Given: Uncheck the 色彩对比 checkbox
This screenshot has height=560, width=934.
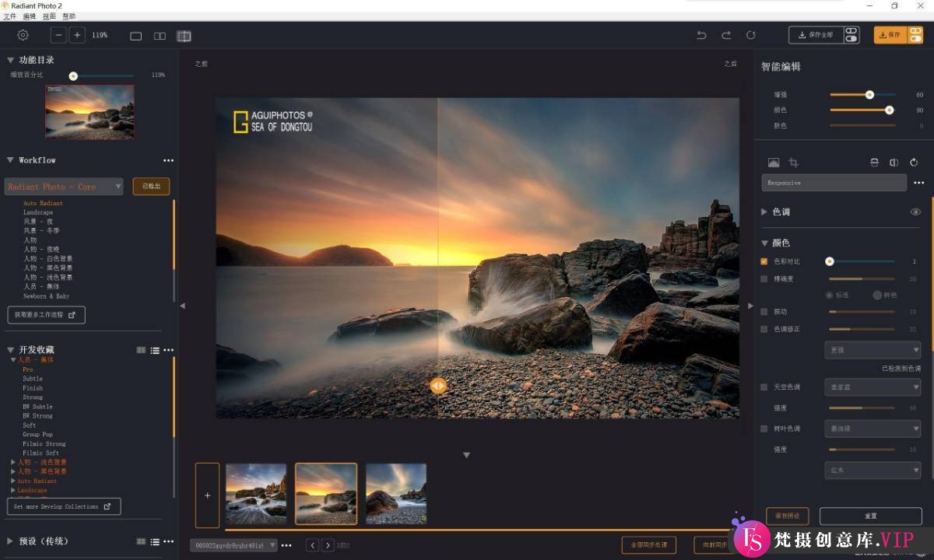Looking at the screenshot, I should pos(764,261).
